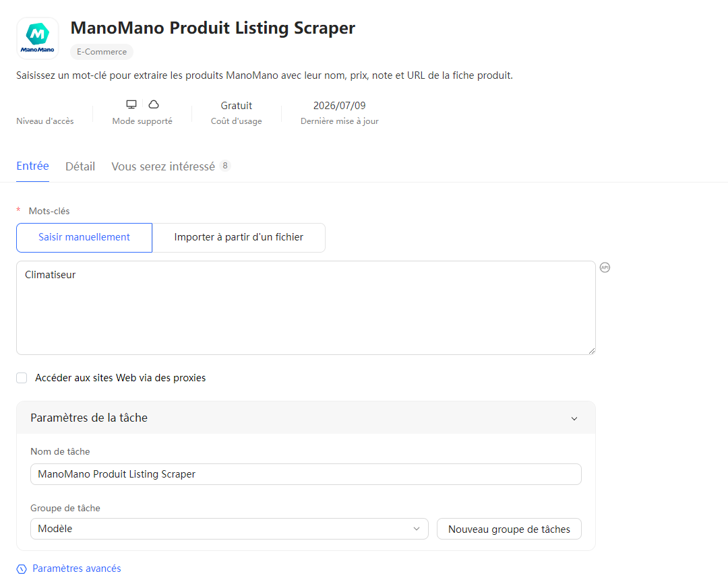Click the Groupe de tâche label
Image resolution: width=728 pixels, height=584 pixels.
[65, 508]
